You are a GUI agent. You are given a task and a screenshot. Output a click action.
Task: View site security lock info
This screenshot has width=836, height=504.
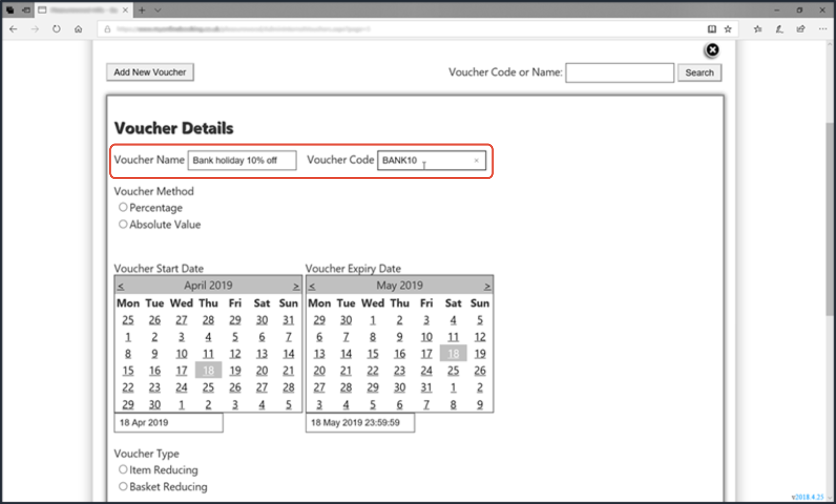click(107, 29)
